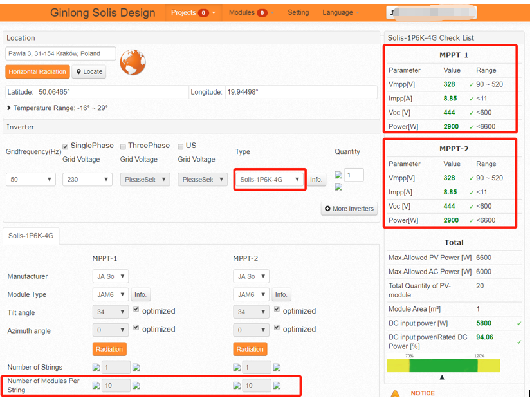Image resolution: width=532 pixels, height=405 pixels.
Task: Click the MPPT-1 Radiation button
Action: (109, 349)
